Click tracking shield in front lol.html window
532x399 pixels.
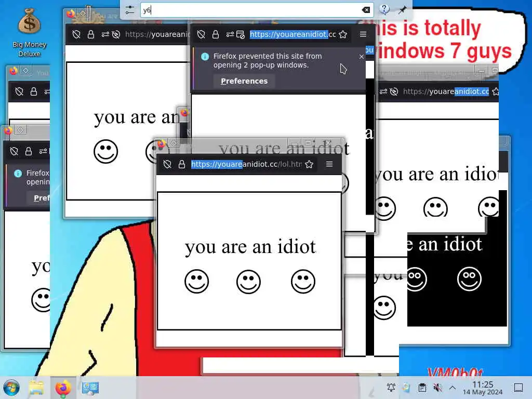[x=167, y=164]
